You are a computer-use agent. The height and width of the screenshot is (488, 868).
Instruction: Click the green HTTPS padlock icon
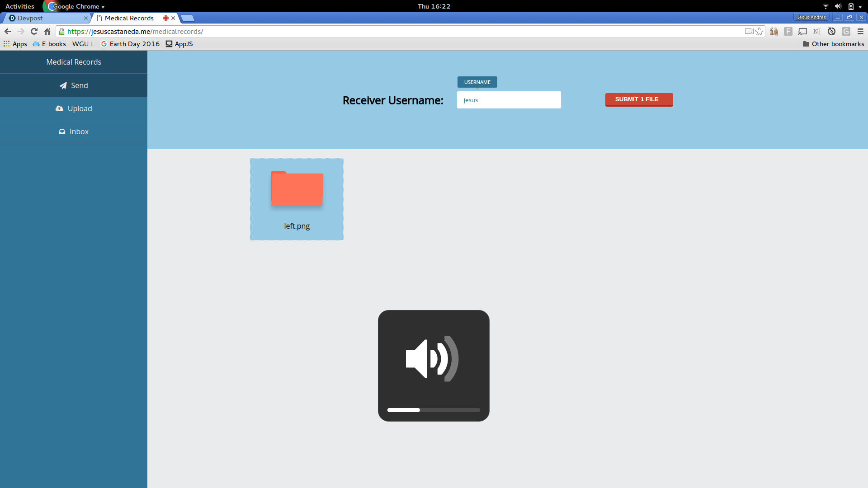pyautogui.click(x=62, y=32)
